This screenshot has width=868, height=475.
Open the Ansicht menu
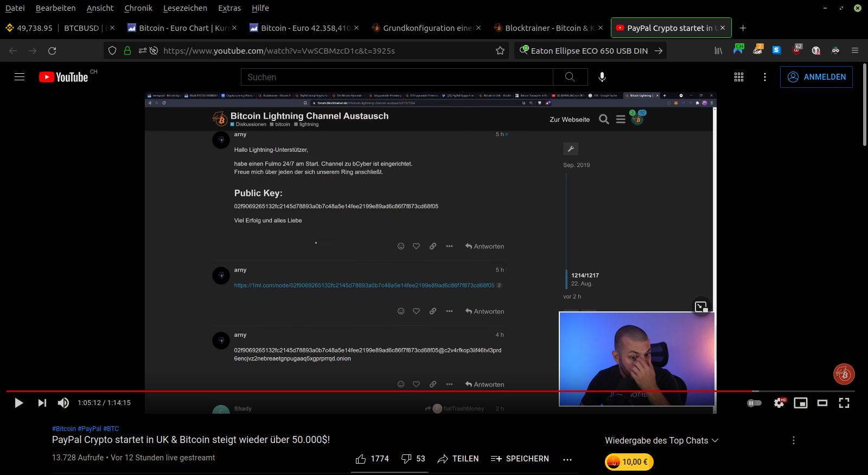tap(100, 8)
